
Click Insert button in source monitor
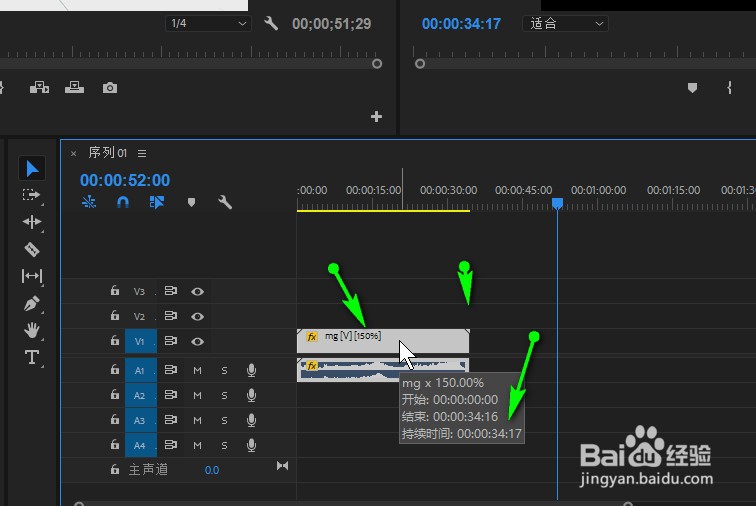pos(39,88)
